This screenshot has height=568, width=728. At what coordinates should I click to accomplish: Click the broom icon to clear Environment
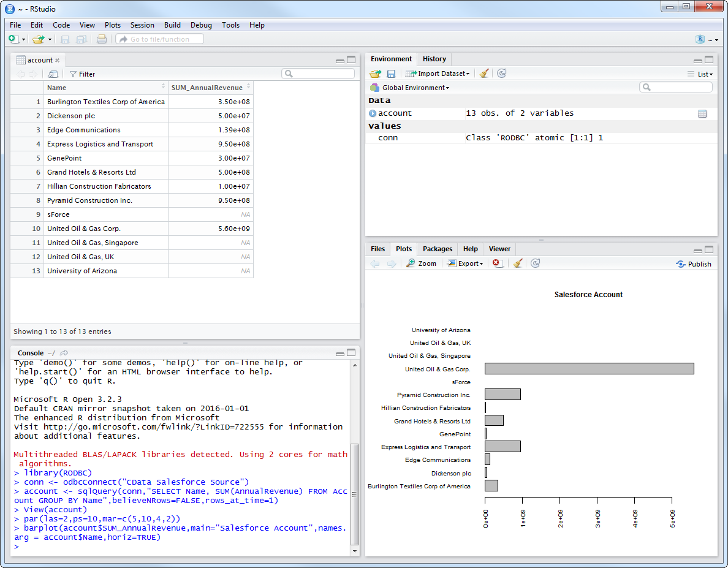[x=484, y=74]
